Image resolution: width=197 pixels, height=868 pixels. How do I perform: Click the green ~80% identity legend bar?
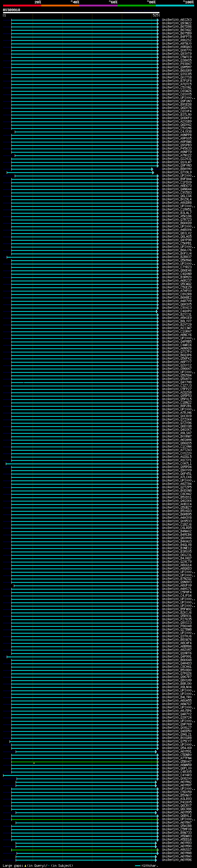click(137, 6)
